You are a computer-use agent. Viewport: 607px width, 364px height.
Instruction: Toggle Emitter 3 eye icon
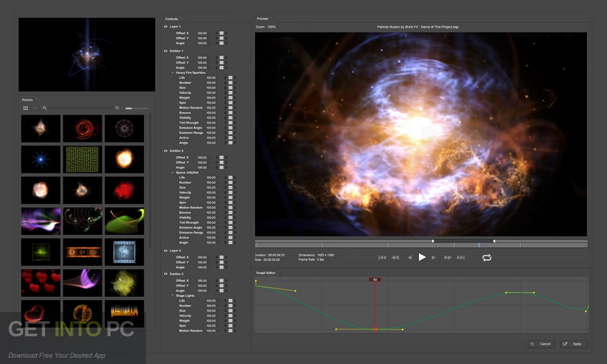click(x=166, y=274)
